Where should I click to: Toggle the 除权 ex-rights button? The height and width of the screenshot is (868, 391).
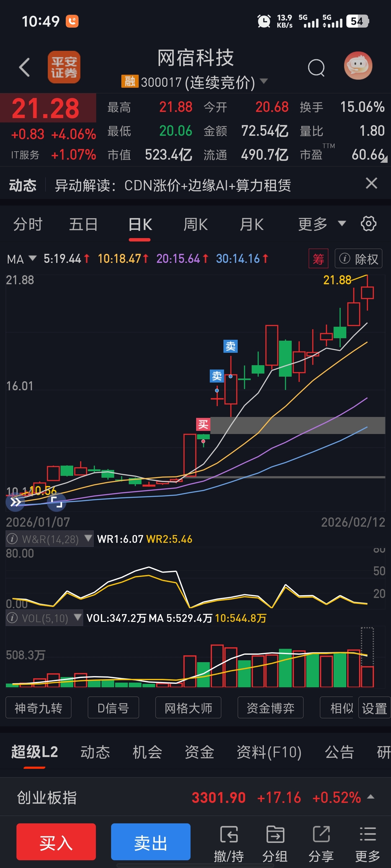click(x=358, y=259)
